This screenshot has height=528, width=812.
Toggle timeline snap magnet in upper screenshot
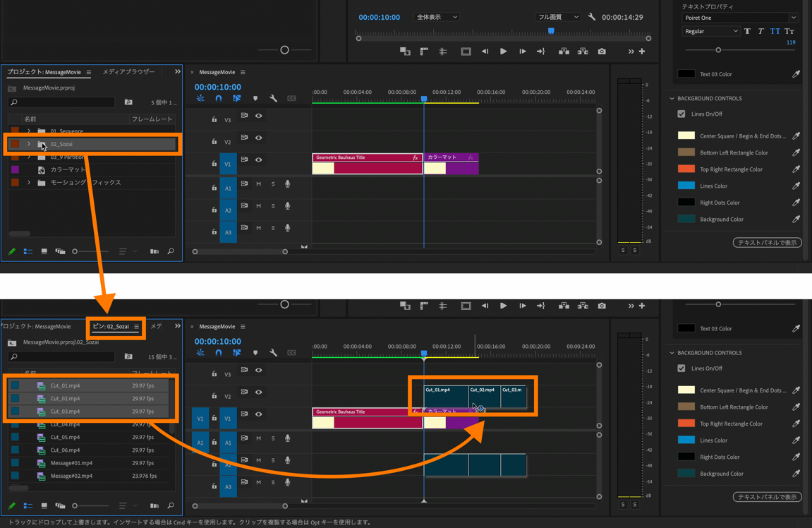219,98
